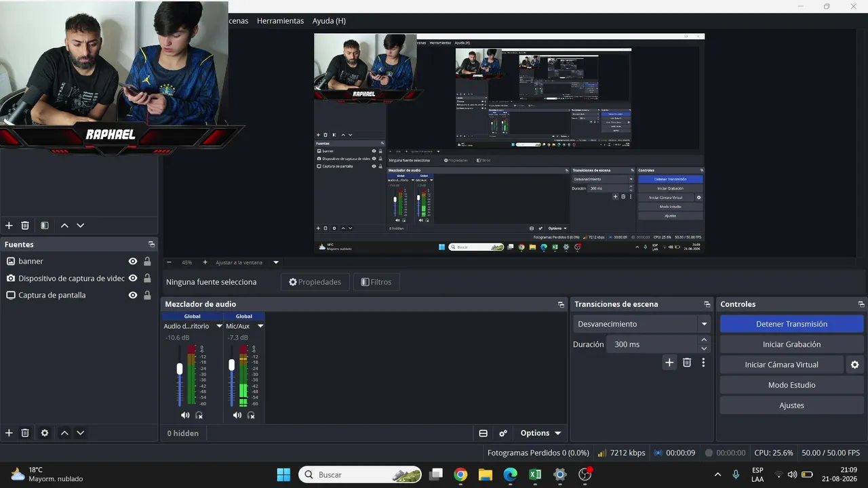Viewport: 868px width, 488px height.
Task: Open the Ayuda (H) menu
Action: (329, 21)
